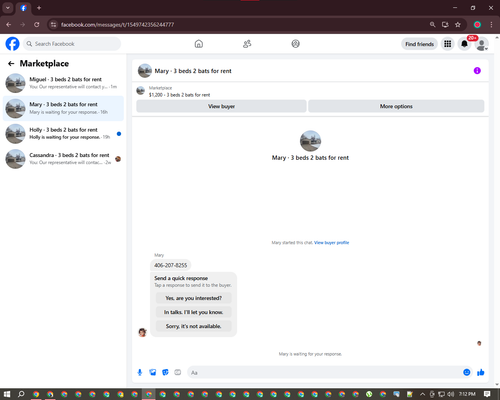500x400 pixels.
Task: Open the Windows notification center icon
Action: point(487,394)
